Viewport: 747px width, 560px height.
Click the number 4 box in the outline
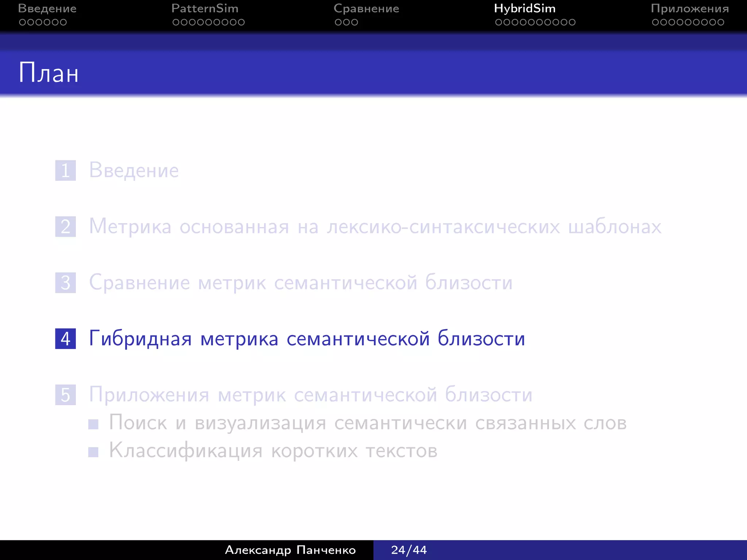66,339
